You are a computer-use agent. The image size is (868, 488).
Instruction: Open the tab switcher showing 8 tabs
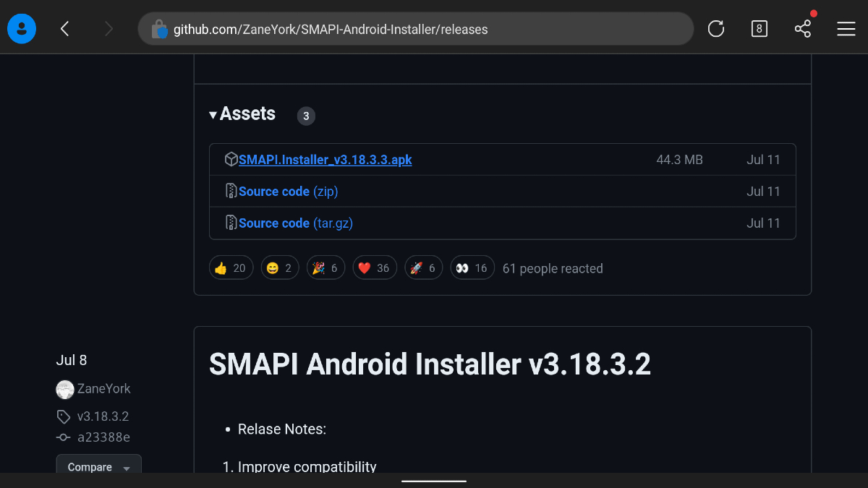[x=759, y=28]
